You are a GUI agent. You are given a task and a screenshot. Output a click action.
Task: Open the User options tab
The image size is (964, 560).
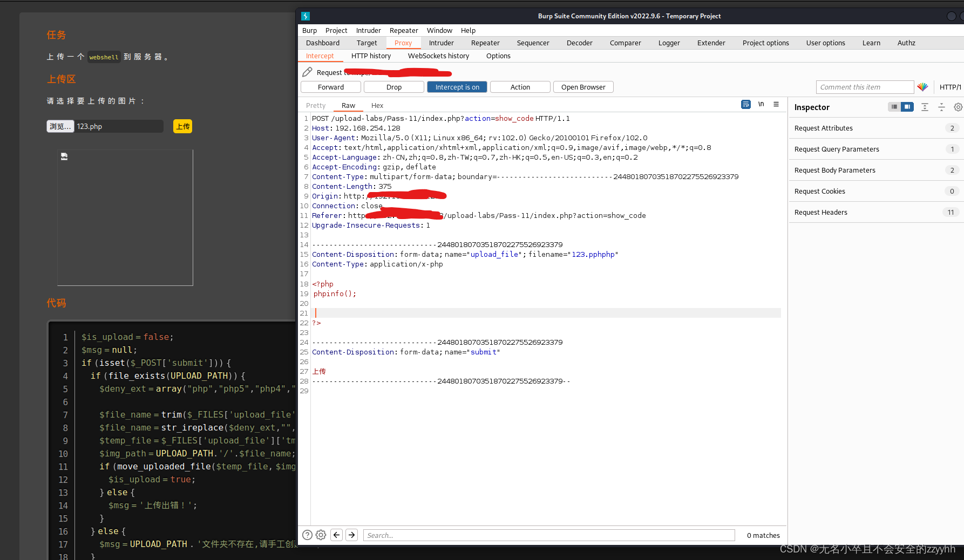pos(825,43)
